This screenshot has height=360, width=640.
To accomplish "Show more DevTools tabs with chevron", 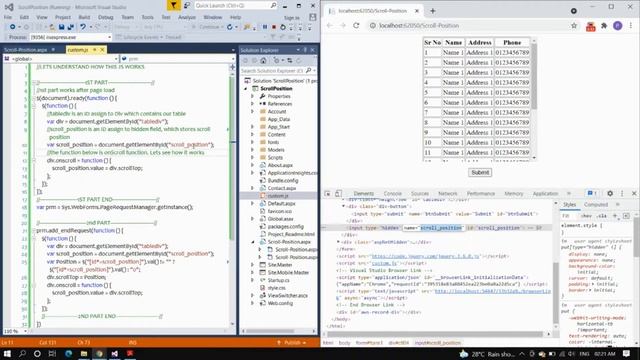I will tap(569, 193).
